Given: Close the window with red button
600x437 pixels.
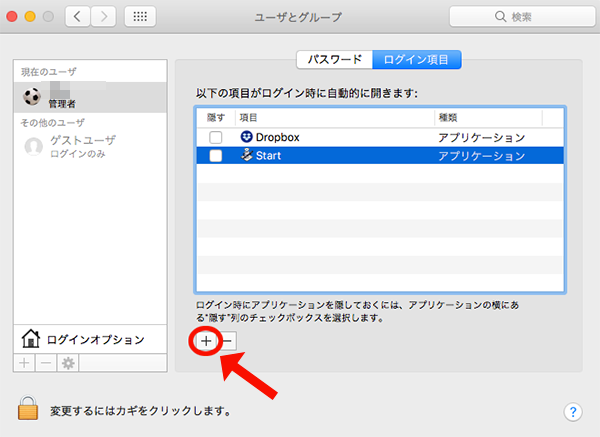Looking at the screenshot, I should point(12,16).
